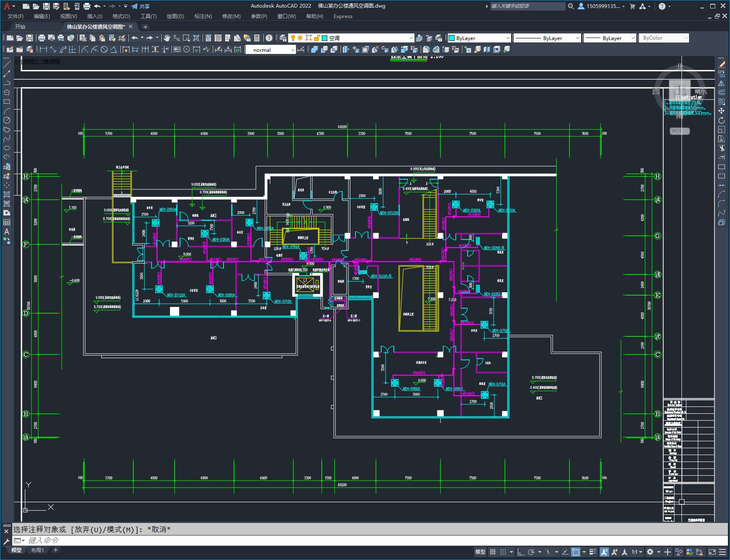
Task: Click the Undo arrow in the Quick Access toolbar
Action: point(97,6)
